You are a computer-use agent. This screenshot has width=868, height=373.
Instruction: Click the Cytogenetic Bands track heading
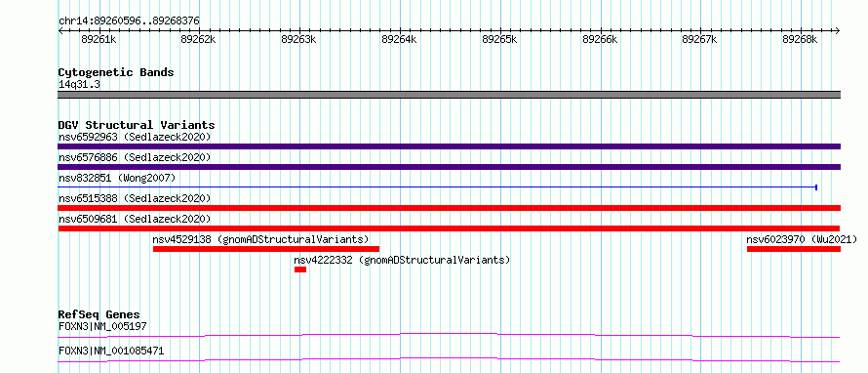tap(116, 72)
